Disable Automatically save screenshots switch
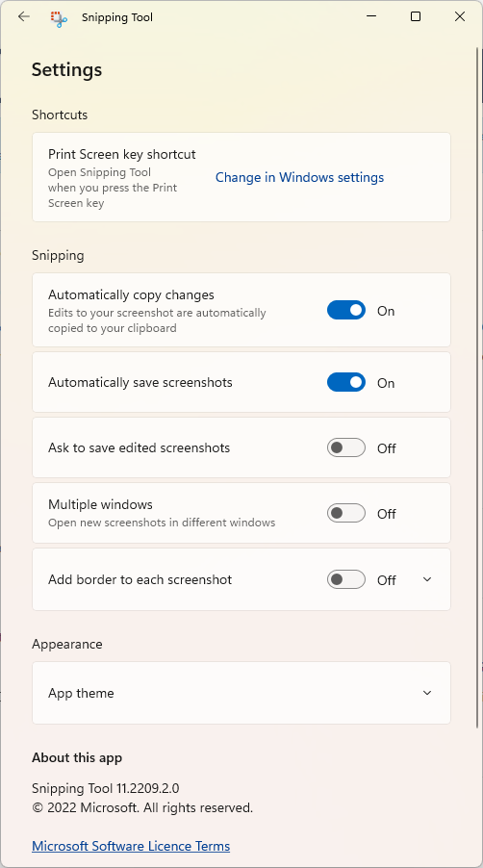This screenshot has height=868, width=483. [346, 382]
